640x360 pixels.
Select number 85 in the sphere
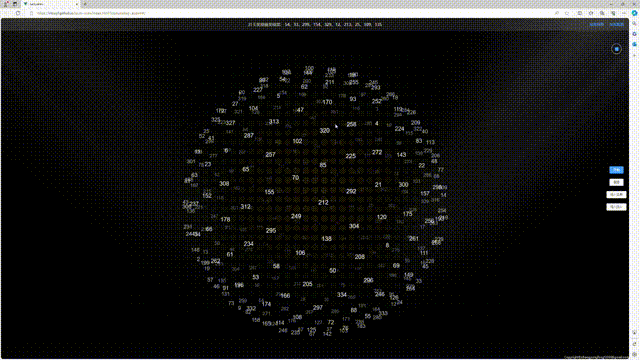tap(323, 165)
